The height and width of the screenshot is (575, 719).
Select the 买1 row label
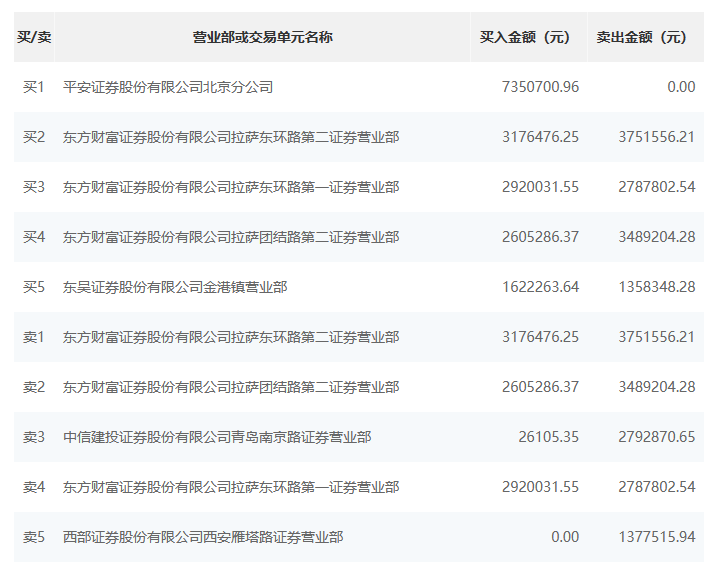point(33,87)
